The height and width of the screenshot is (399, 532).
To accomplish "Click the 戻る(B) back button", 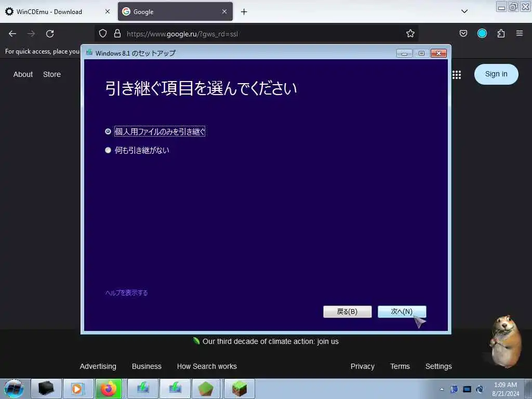I will (347, 312).
